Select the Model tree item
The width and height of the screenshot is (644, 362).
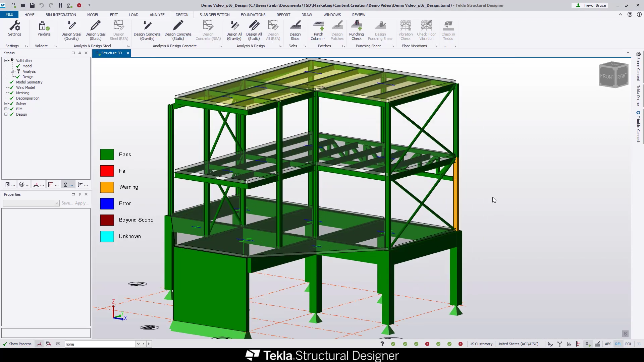[26, 66]
